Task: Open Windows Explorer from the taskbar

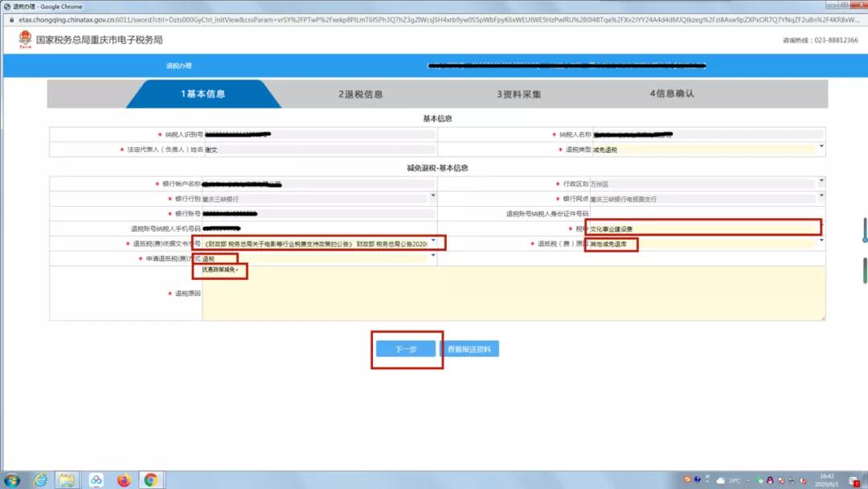Action: pyautogui.click(x=68, y=479)
